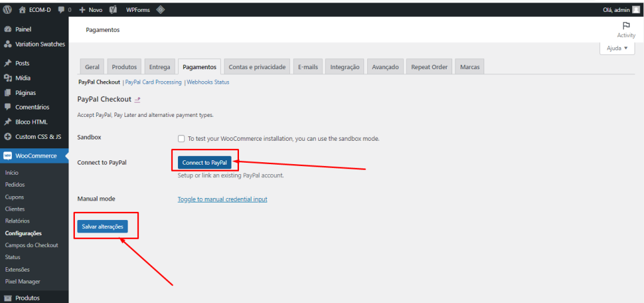Click 'Accept PayPal, Pay Later' description text

(x=145, y=116)
